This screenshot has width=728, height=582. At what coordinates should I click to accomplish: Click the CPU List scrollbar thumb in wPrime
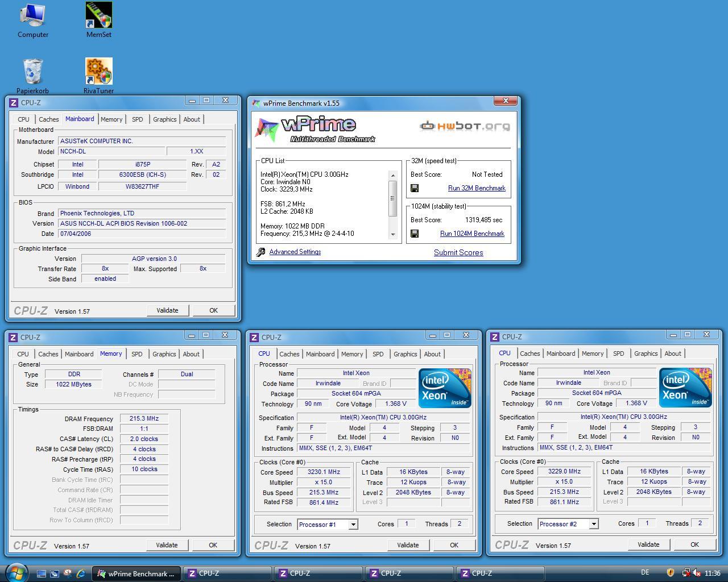click(x=392, y=198)
